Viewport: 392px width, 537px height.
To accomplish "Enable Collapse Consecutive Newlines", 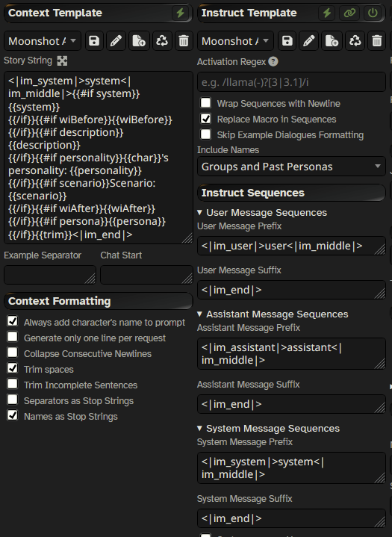I will pyautogui.click(x=13, y=353).
